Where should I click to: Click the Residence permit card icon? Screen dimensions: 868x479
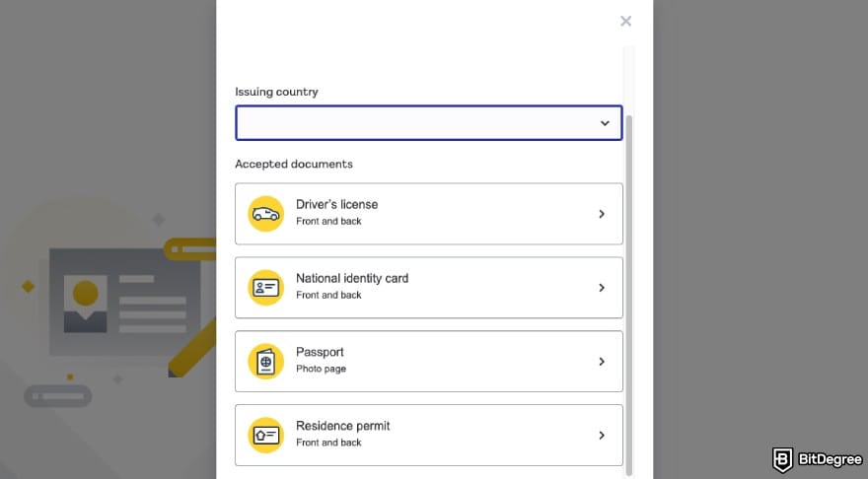pos(265,436)
